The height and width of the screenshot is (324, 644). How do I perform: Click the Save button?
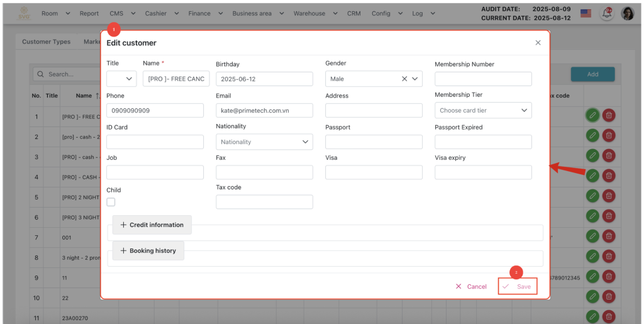tap(518, 286)
